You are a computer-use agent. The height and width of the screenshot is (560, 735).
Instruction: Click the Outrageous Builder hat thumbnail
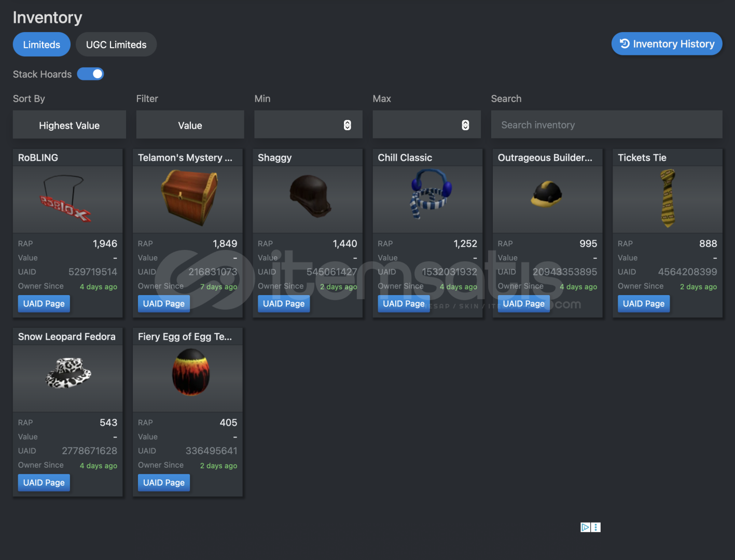pyautogui.click(x=547, y=199)
